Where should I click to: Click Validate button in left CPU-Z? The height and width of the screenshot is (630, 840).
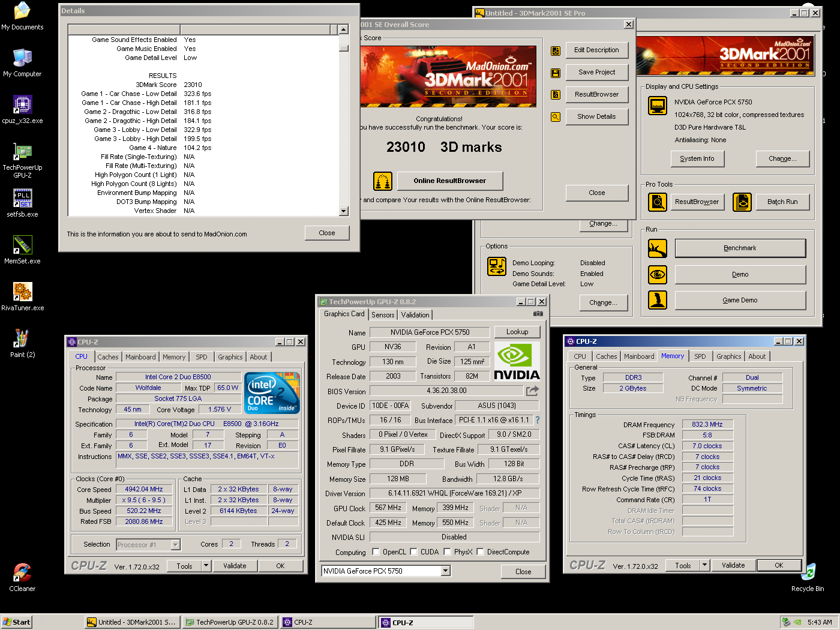[x=235, y=566]
